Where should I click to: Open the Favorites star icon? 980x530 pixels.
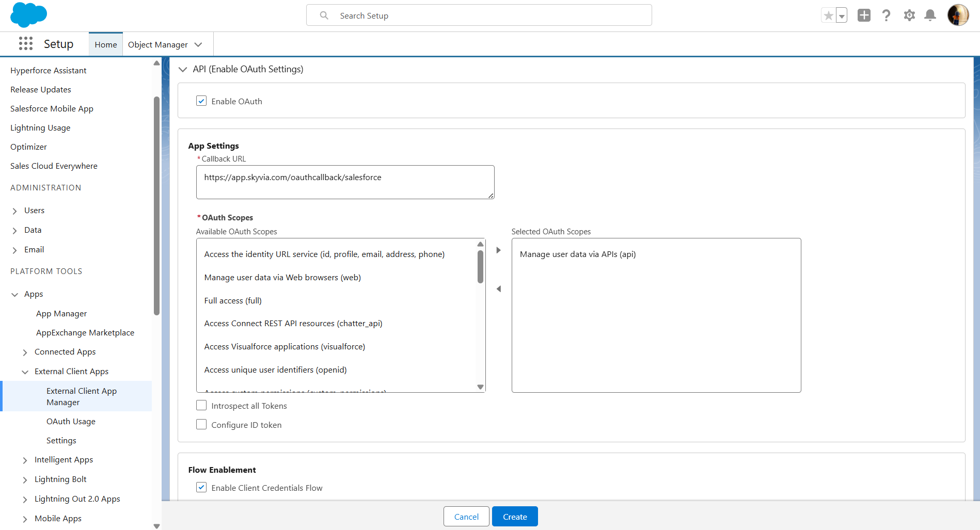tap(828, 15)
